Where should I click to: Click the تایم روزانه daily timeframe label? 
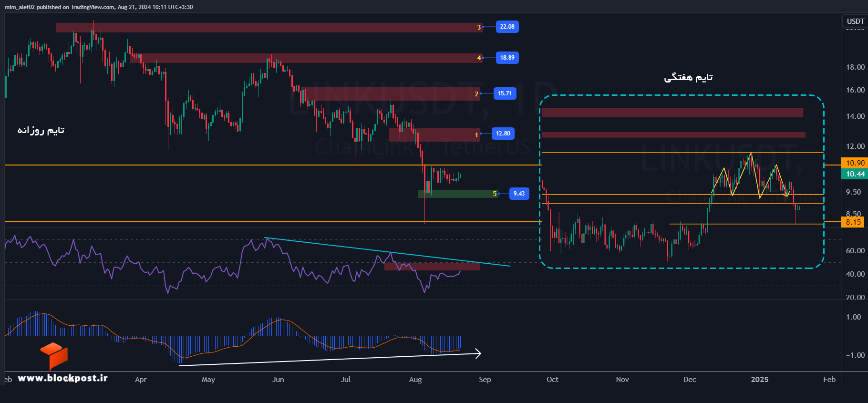41,130
